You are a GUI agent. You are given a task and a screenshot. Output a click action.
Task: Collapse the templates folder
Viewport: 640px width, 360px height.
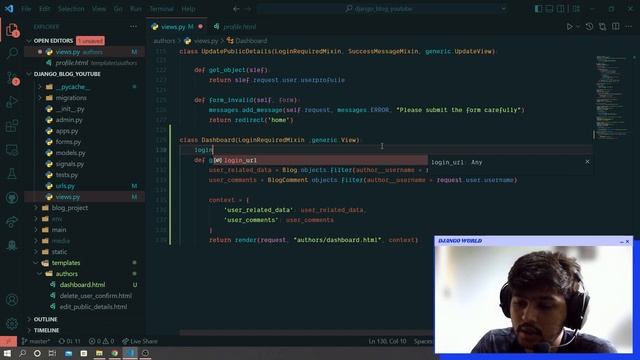click(36, 263)
